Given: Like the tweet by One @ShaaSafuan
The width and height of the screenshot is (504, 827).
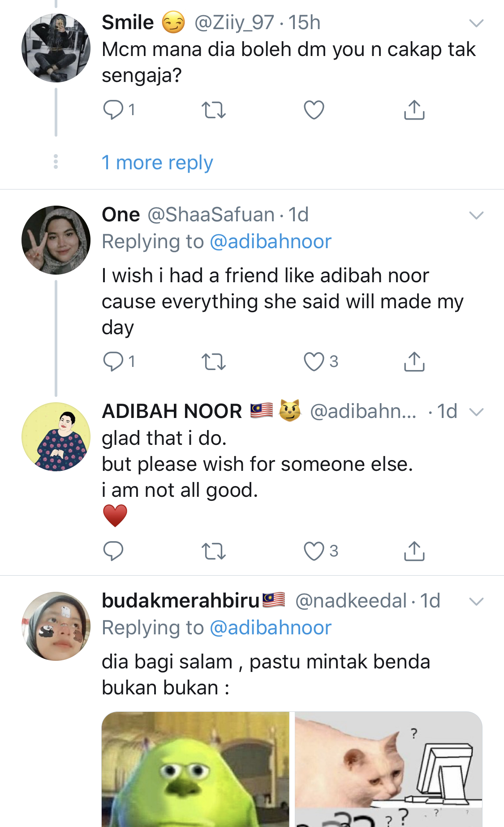Looking at the screenshot, I should (x=314, y=362).
